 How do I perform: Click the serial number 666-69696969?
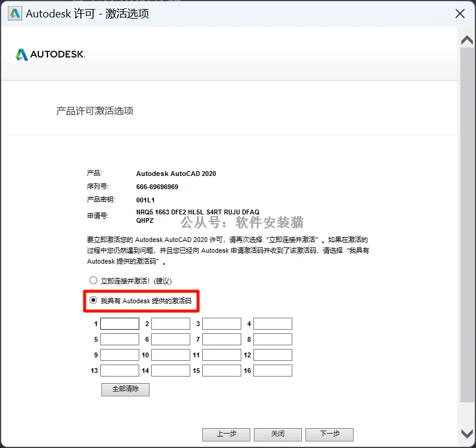[x=157, y=187]
